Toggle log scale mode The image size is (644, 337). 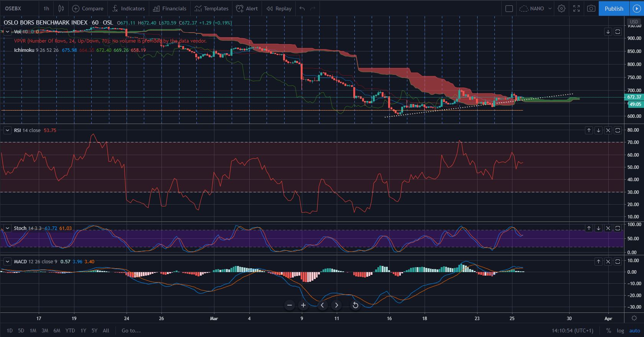click(620, 330)
